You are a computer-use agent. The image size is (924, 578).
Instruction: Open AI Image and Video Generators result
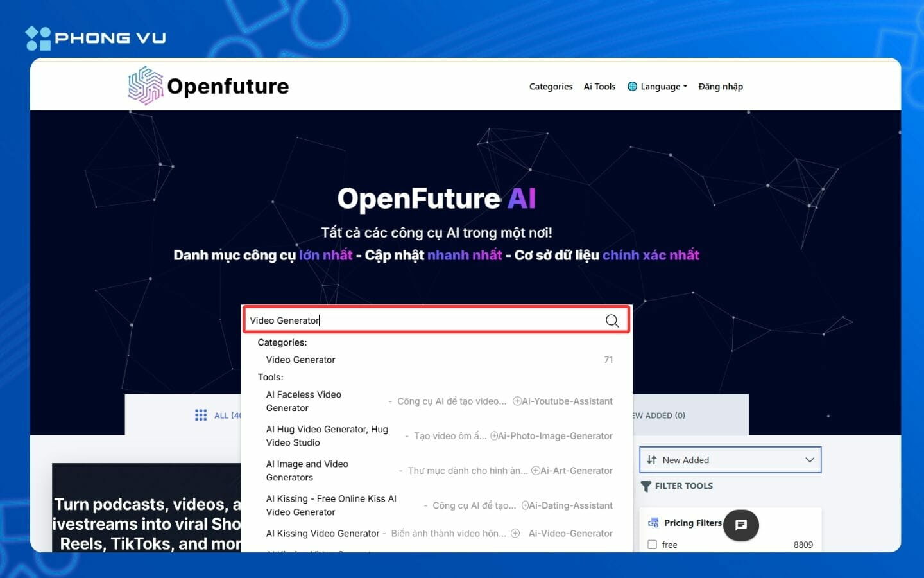(x=307, y=471)
